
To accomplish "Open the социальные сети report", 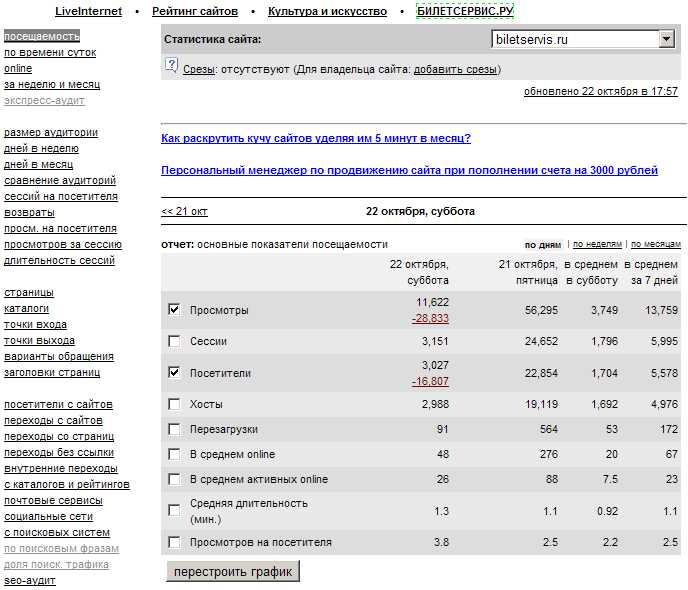I will tap(48, 517).
